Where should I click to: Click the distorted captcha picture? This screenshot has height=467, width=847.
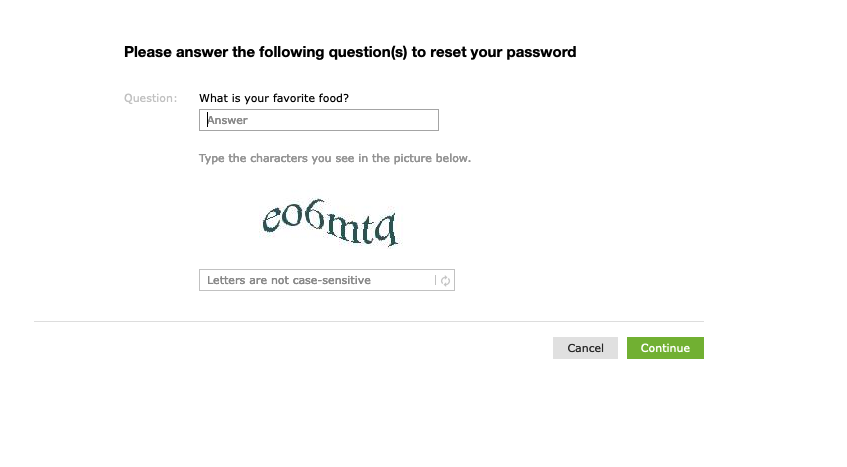pyautogui.click(x=330, y=222)
